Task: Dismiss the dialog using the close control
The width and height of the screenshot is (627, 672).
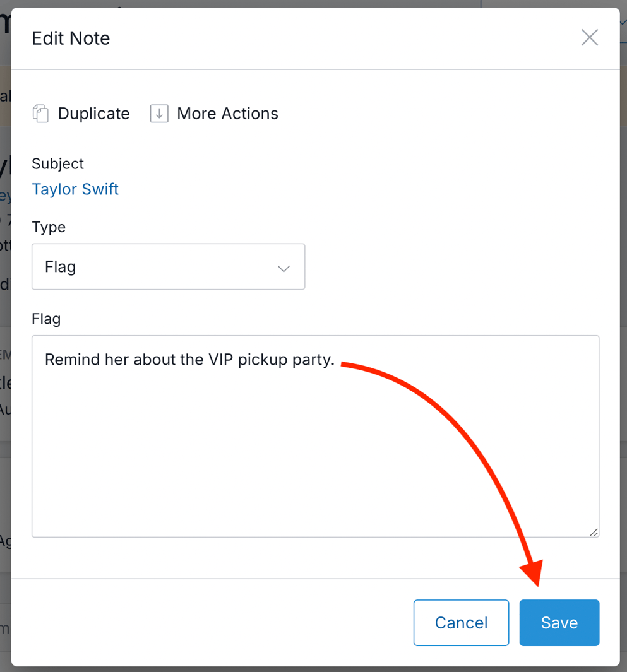Action: tap(589, 37)
